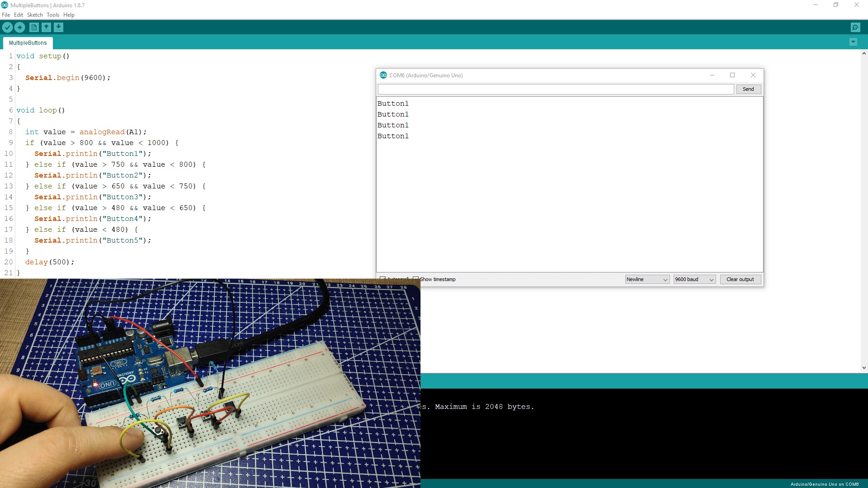Click the Send button in Serial Monitor
868x488 pixels.
pyautogui.click(x=748, y=89)
